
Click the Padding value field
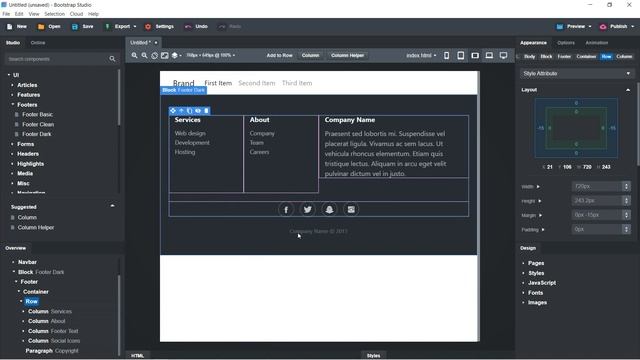pyautogui.click(x=597, y=229)
